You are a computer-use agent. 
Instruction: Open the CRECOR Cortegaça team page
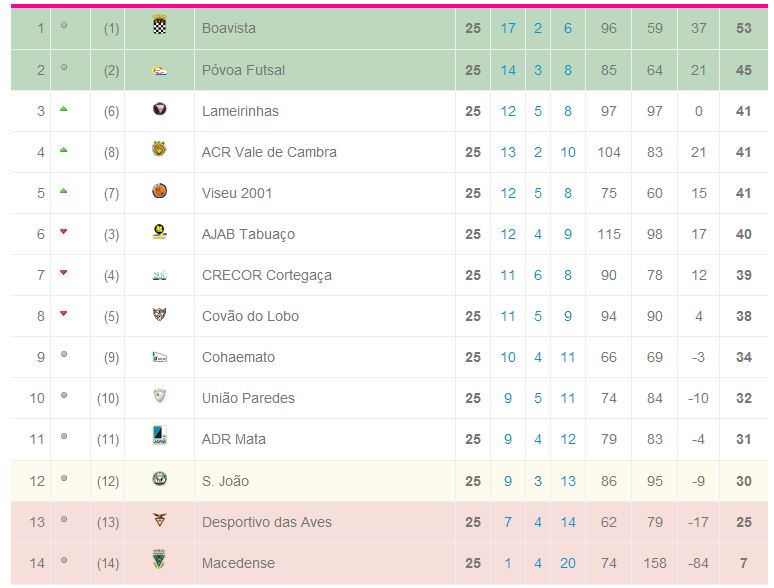(266, 275)
